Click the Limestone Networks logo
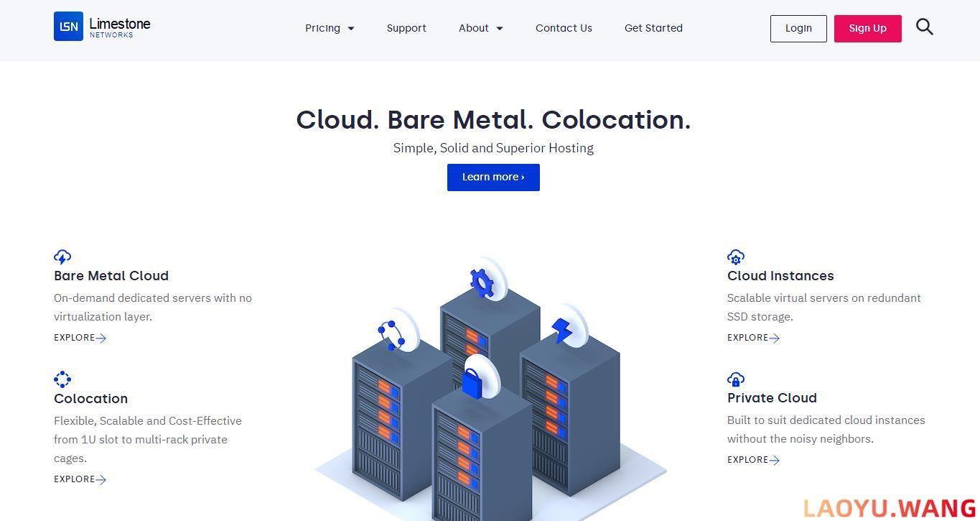 coord(102,27)
